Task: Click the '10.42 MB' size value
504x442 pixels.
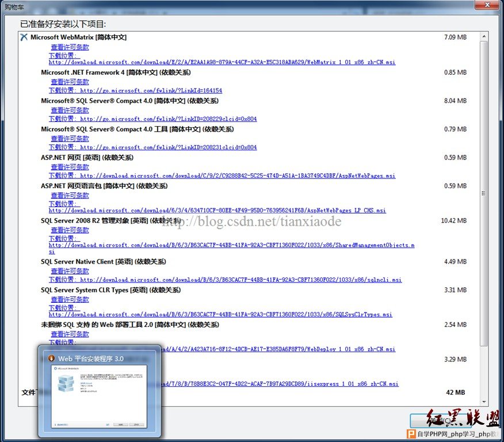Action: (x=453, y=220)
